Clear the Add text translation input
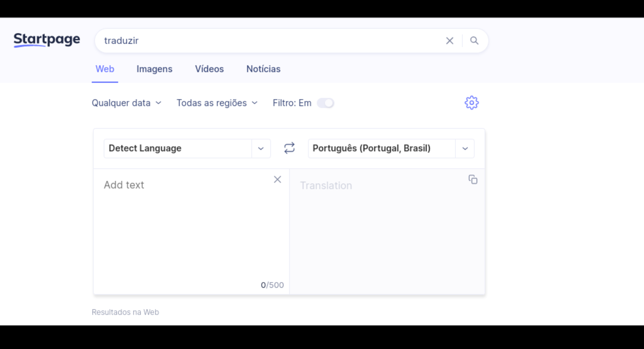 (278, 179)
